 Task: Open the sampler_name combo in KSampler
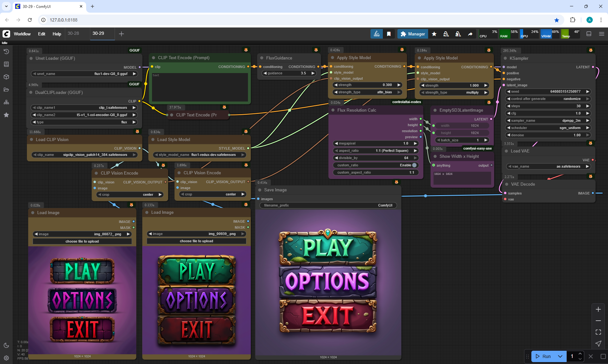548,120
